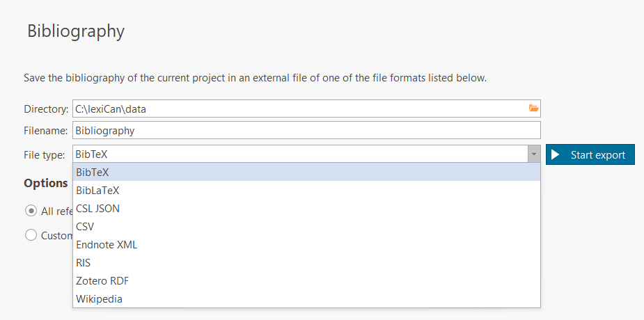
Task: Focus the Filename text field
Action: 306,130
